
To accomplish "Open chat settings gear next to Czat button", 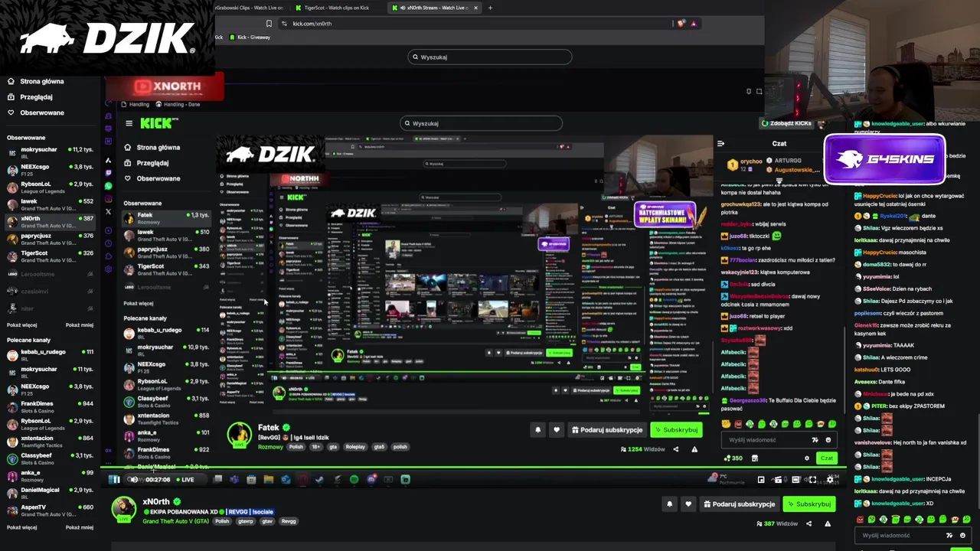I will [806, 458].
